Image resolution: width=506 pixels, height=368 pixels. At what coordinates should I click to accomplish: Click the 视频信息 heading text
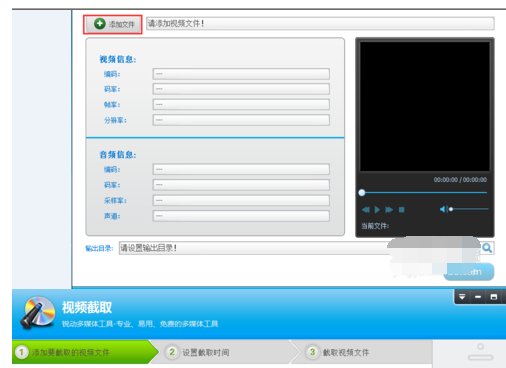click(118, 59)
